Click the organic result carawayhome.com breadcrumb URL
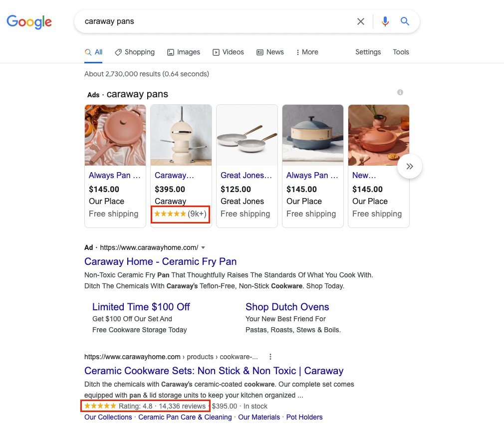 171,357
